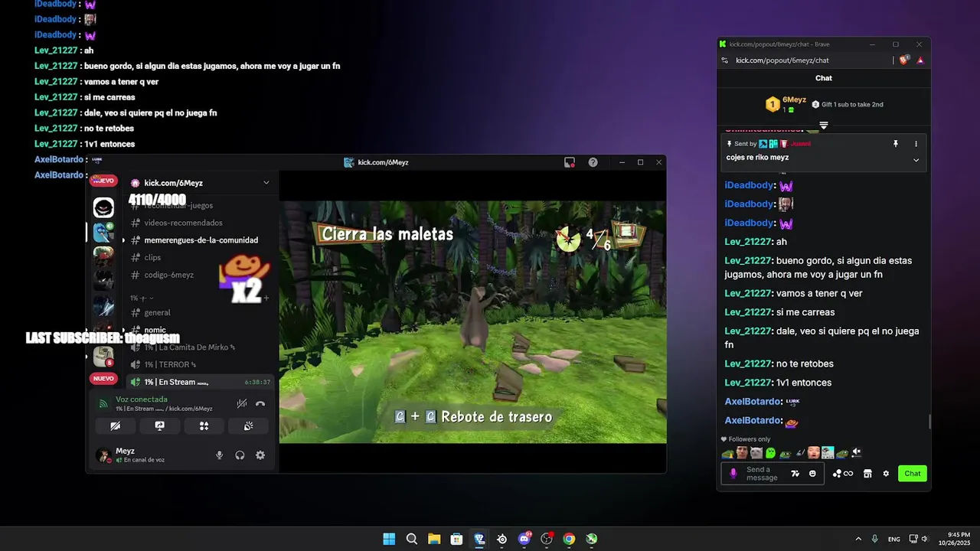
Task: Open Discord user settings gear
Action: coord(260,455)
